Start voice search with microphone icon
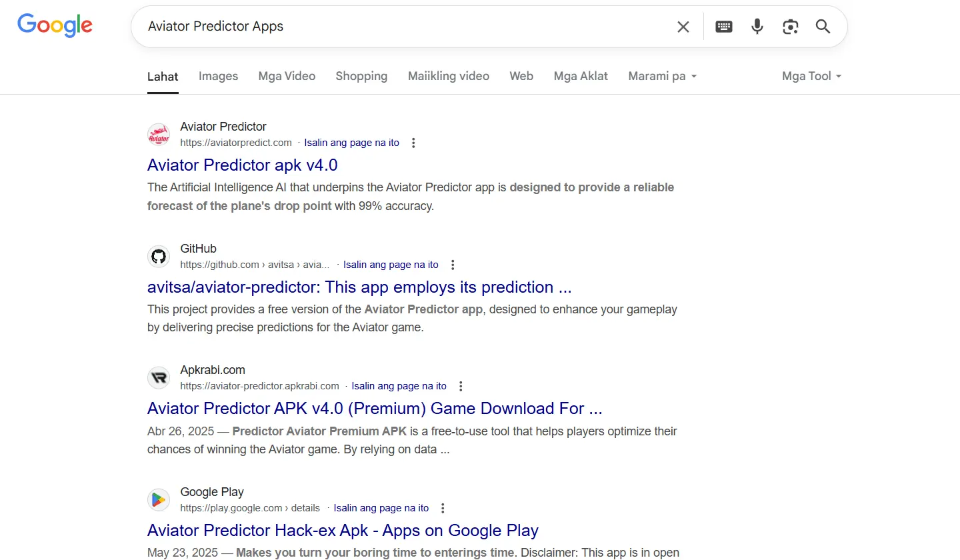 pyautogui.click(x=757, y=27)
